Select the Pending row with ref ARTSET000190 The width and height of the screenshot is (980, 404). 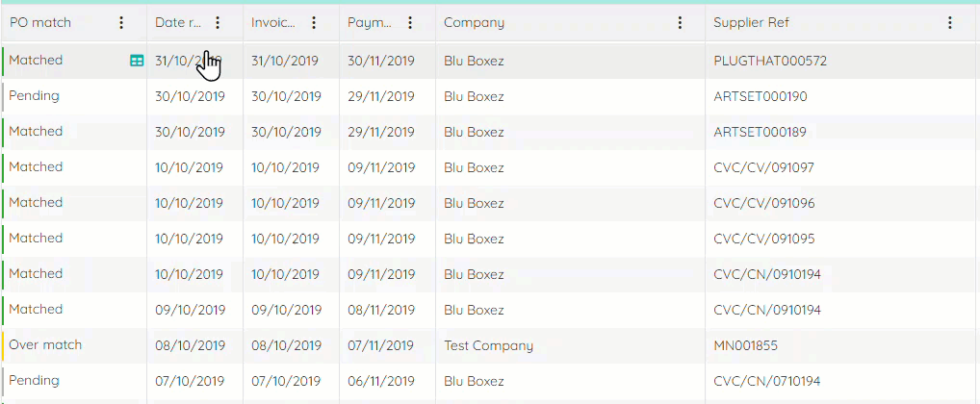click(x=490, y=96)
